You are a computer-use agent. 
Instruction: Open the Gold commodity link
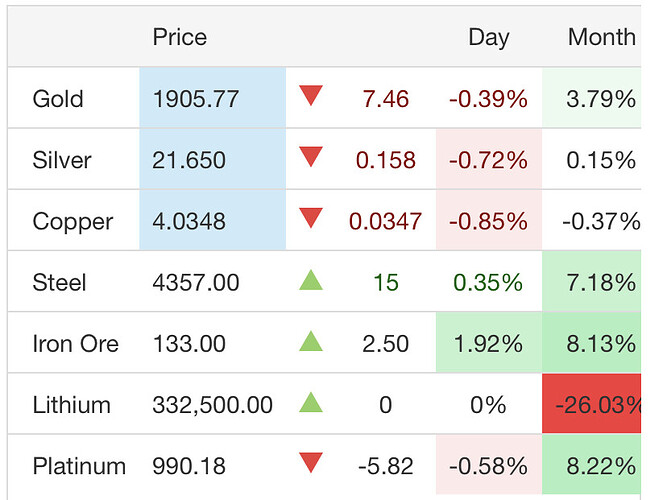click(58, 99)
